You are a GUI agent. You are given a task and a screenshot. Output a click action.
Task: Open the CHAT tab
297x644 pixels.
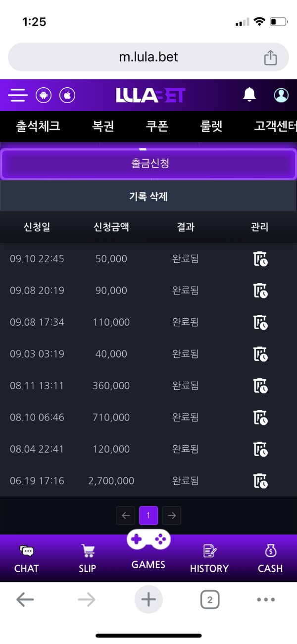coord(26,559)
